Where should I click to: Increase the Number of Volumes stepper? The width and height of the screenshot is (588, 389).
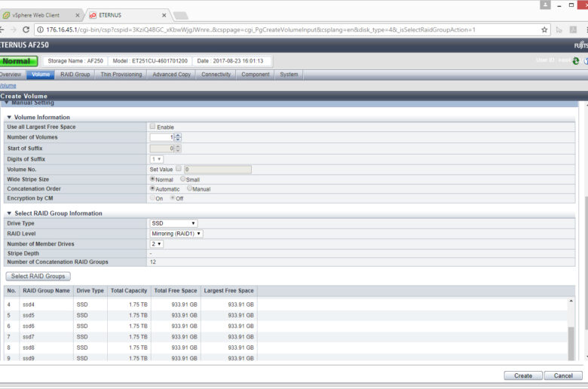point(178,136)
